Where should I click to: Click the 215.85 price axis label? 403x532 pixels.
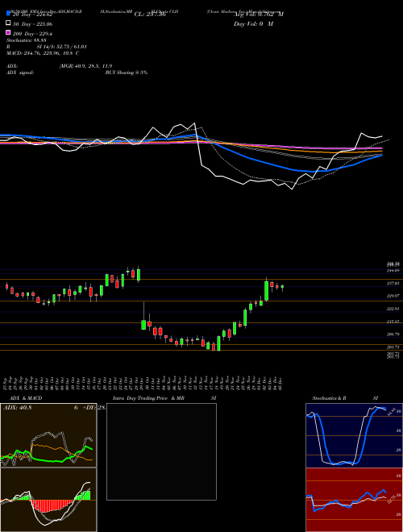(393, 322)
